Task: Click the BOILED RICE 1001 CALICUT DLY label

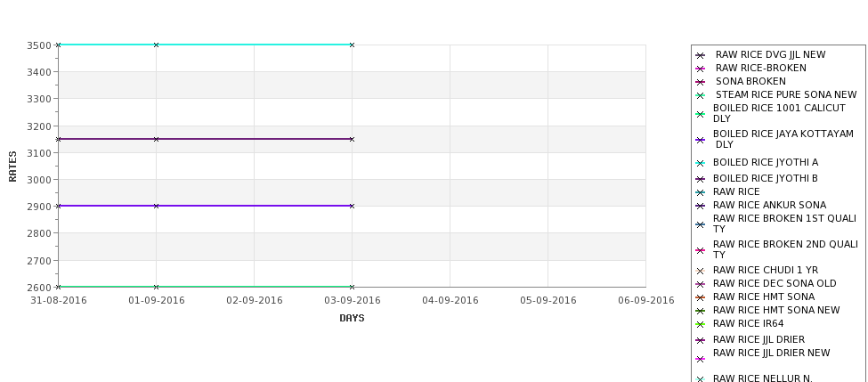Action: pos(779,113)
